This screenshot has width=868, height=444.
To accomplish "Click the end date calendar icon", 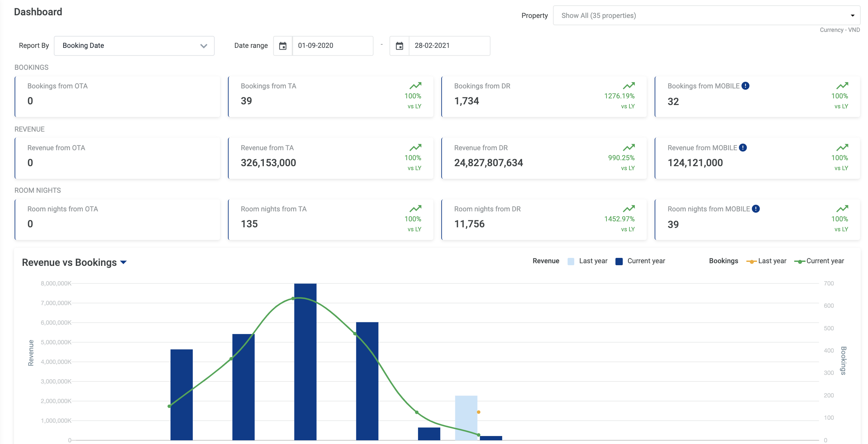I will pyautogui.click(x=399, y=46).
